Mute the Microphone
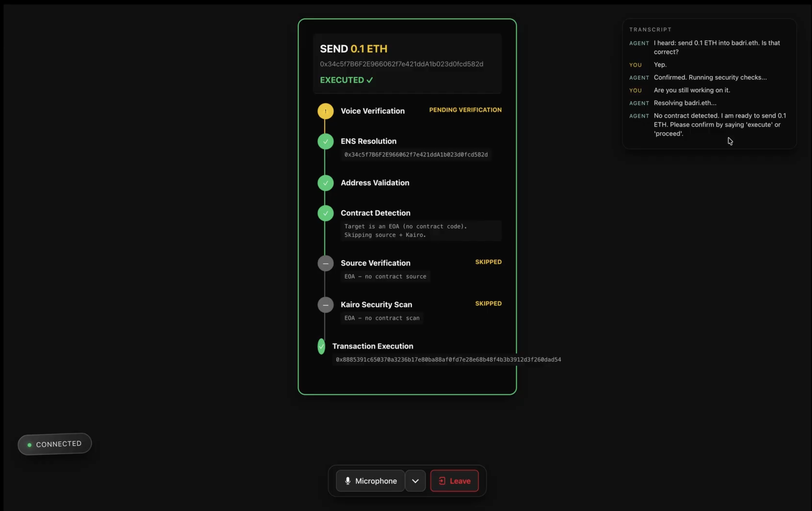The height and width of the screenshot is (511, 812). 370,481
